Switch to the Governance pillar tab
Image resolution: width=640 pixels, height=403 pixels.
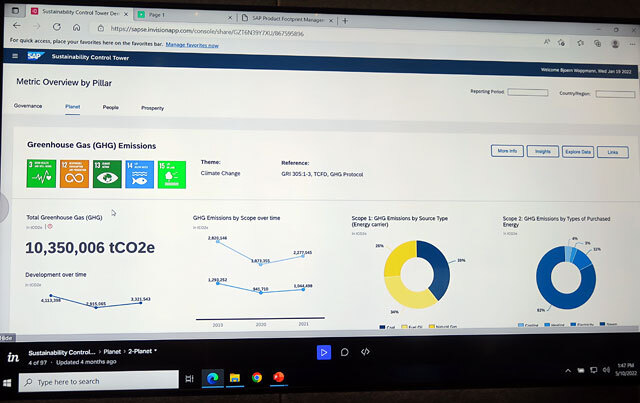coord(28,106)
